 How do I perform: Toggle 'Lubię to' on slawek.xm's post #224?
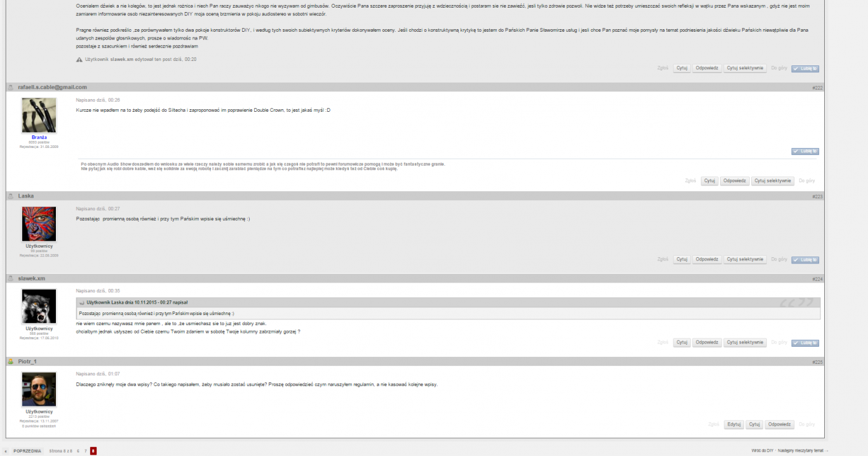[805, 343]
